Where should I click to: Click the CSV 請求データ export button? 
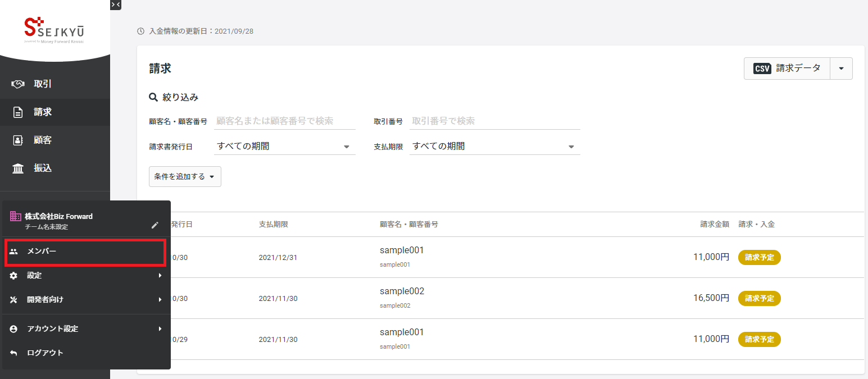click(x=787, y=69)
